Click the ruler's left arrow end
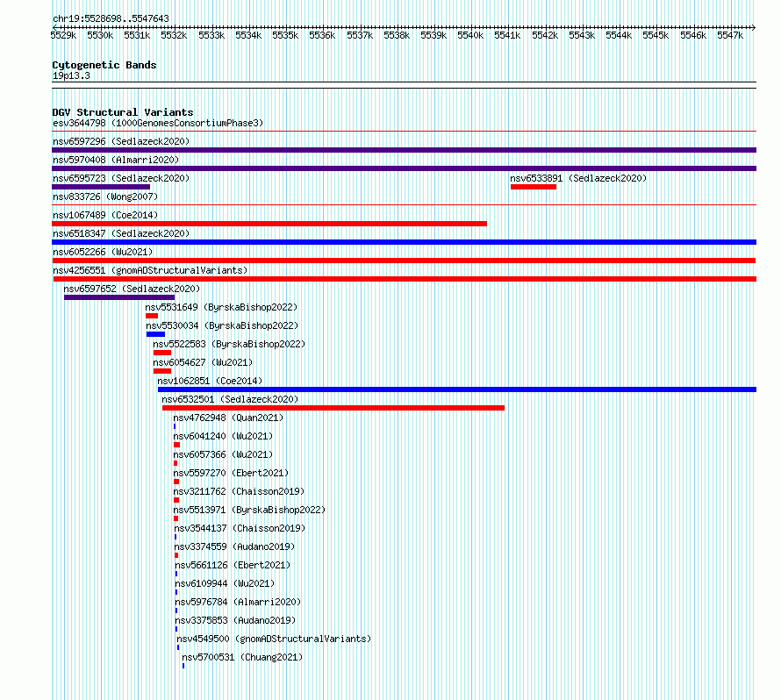Screen dimensions: 781x700 [54, 27]
